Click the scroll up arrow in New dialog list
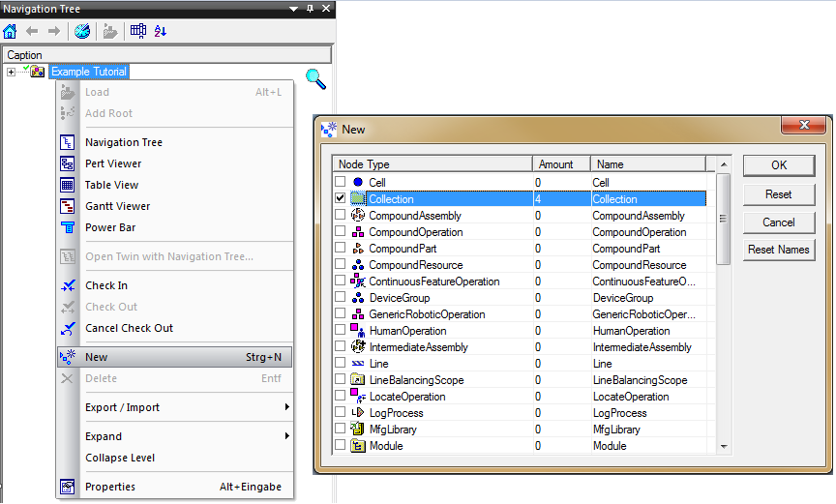This screenshot has height=504, width=836. tap(724, 164)
